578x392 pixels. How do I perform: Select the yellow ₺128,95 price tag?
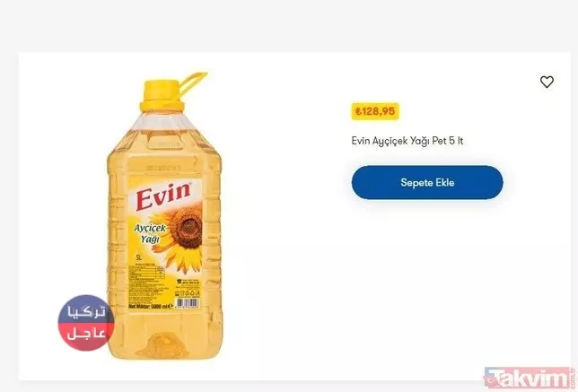pos(375,111)
